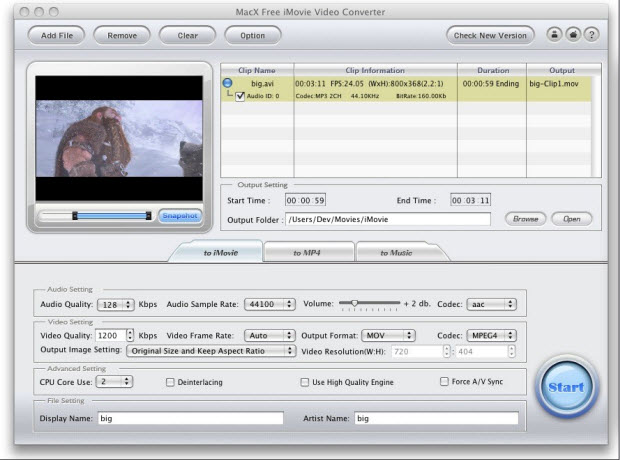
Task: Click the Add File button
Action: (57, 36)
